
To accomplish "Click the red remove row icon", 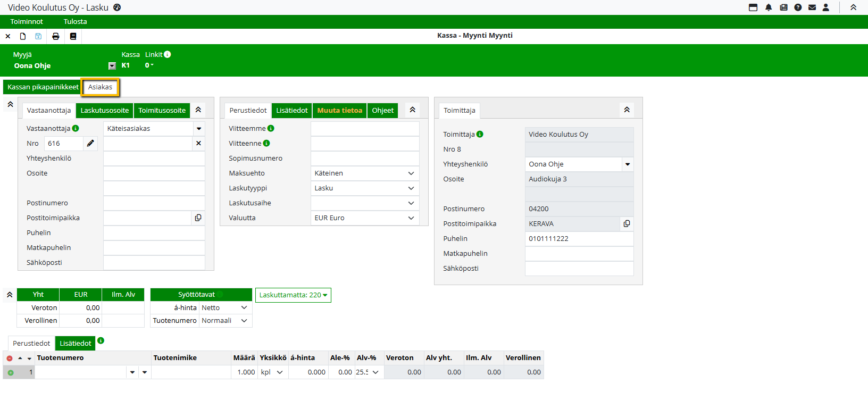I will (x=10, y=358).
